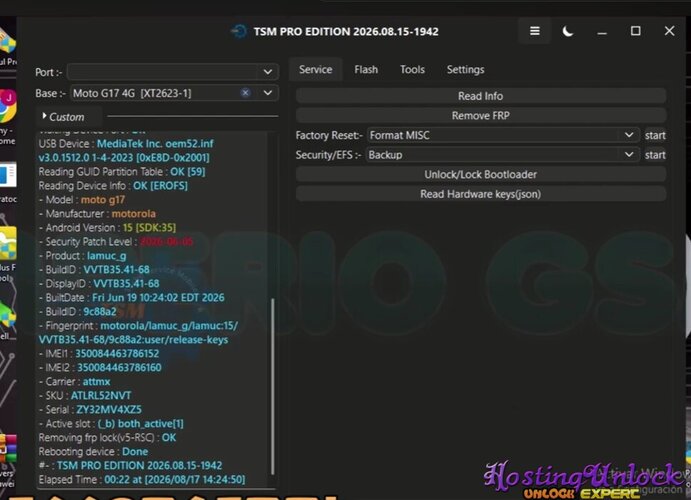The width and height of the screenshot is (691, 500).
Task: Select the Active slot both_active[1] text
Action: coord(141,423)
